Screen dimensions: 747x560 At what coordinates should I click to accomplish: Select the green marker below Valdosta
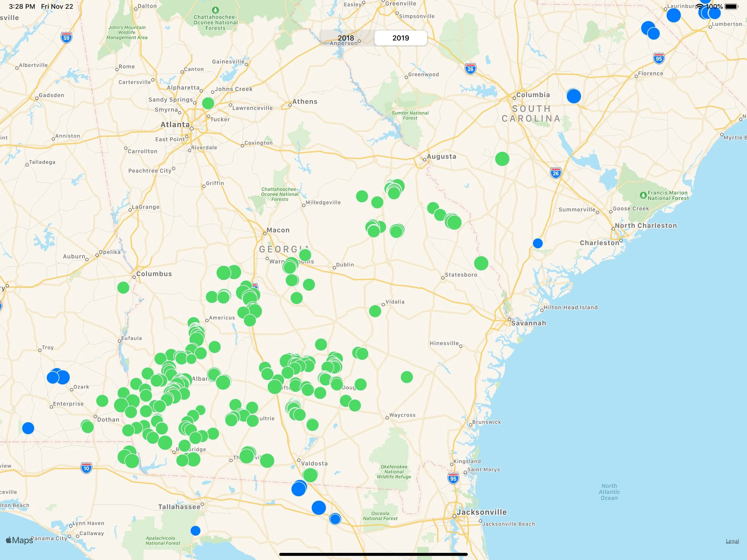tap(310, 475)
